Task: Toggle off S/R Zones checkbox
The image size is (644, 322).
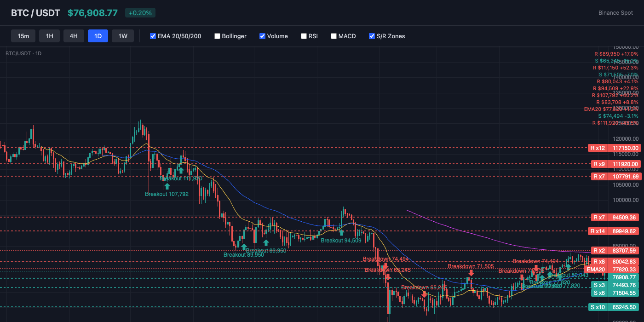Action: point(372,36)
